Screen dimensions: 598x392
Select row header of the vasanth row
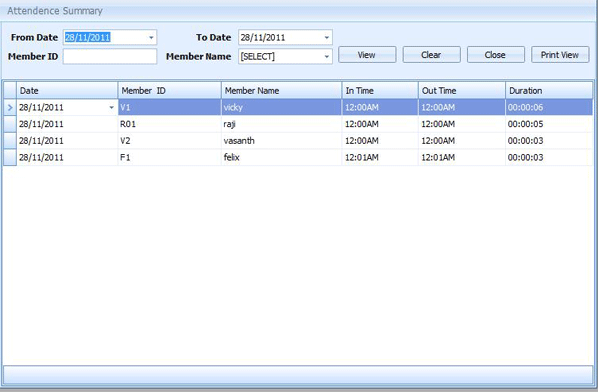pyautogui.click(x=10, y=141)
